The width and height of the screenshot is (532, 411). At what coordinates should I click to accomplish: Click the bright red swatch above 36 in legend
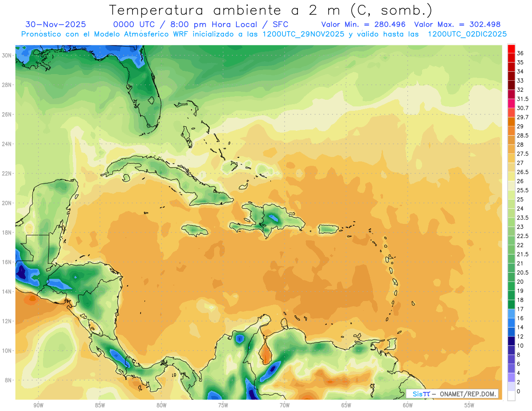[x=511, y=49]
